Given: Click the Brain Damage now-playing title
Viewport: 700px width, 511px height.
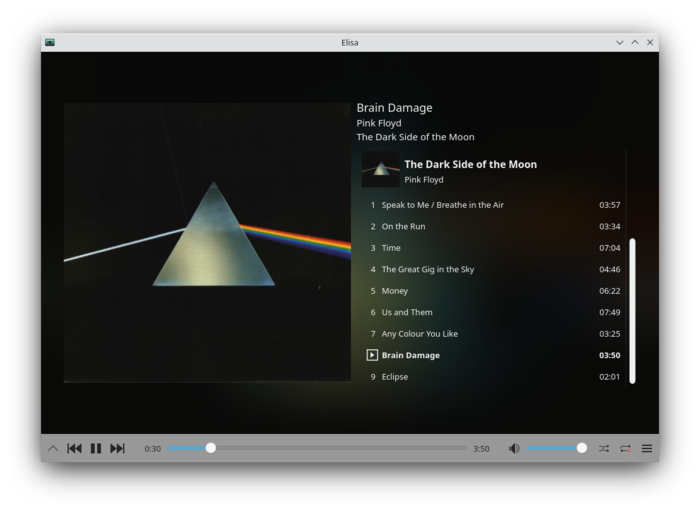Looking at the screenshot, I should coord(394,108).
